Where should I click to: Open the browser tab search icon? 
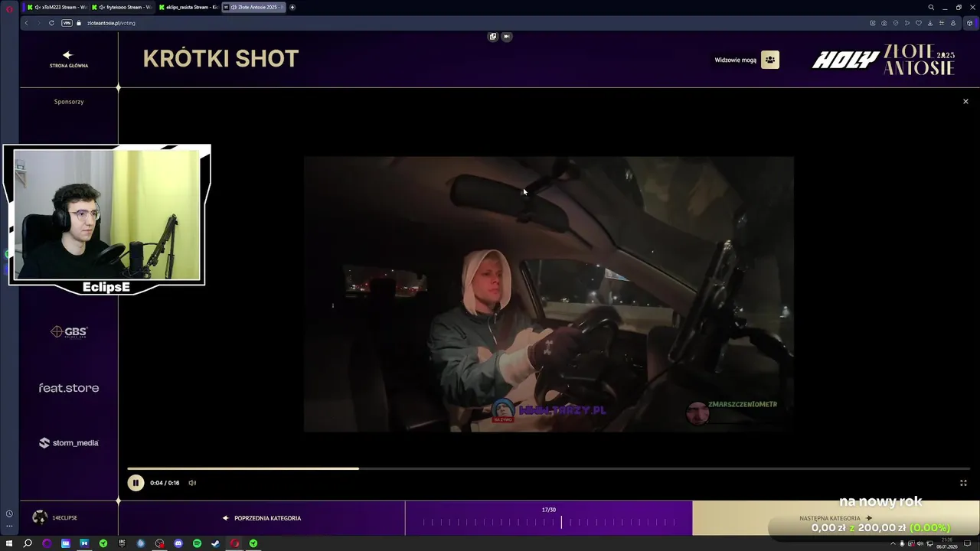tap(931, 7)
